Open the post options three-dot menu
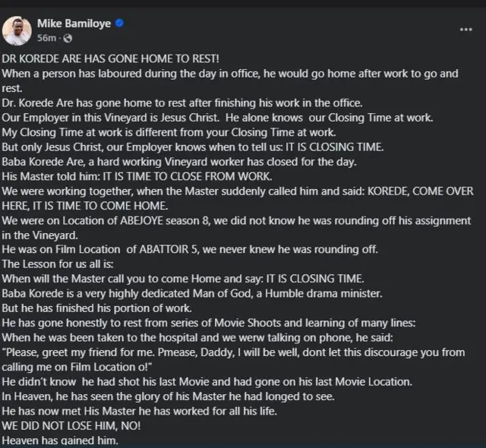This screenshot has width=486, height=448. point(466,30)
